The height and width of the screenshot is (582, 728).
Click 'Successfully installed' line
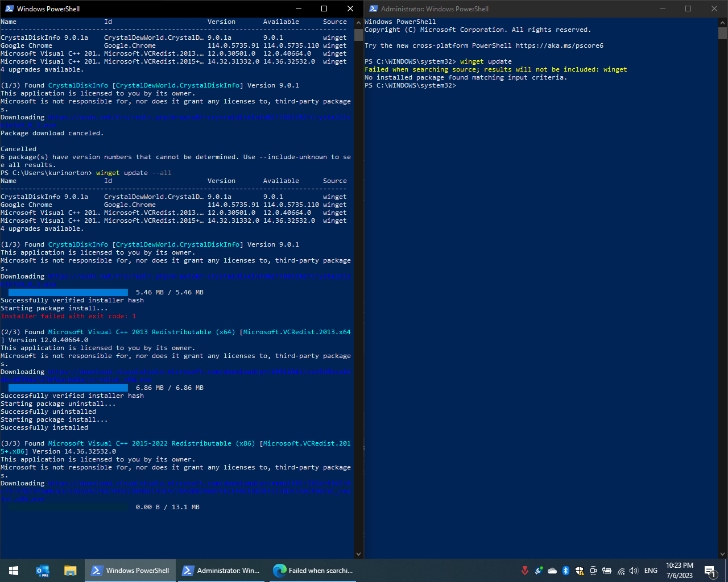pos(44,427)
